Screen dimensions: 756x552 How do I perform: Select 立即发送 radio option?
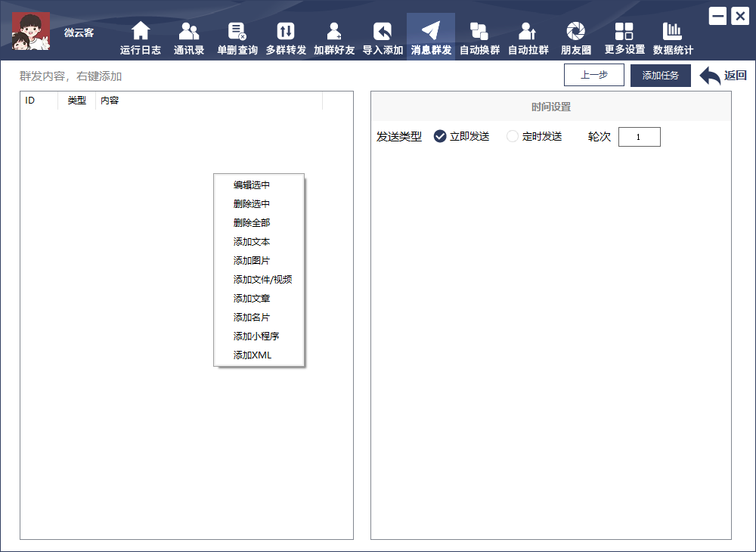click(440, 136)
